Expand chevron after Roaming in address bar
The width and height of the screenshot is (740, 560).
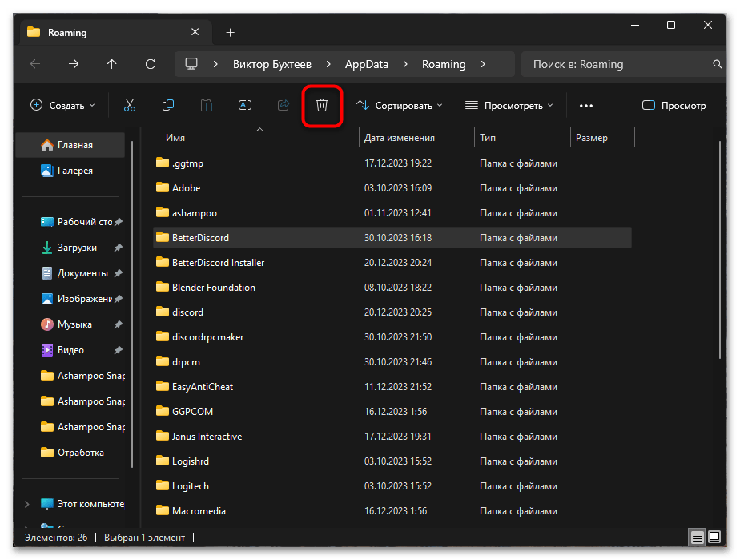coord(483,64)
